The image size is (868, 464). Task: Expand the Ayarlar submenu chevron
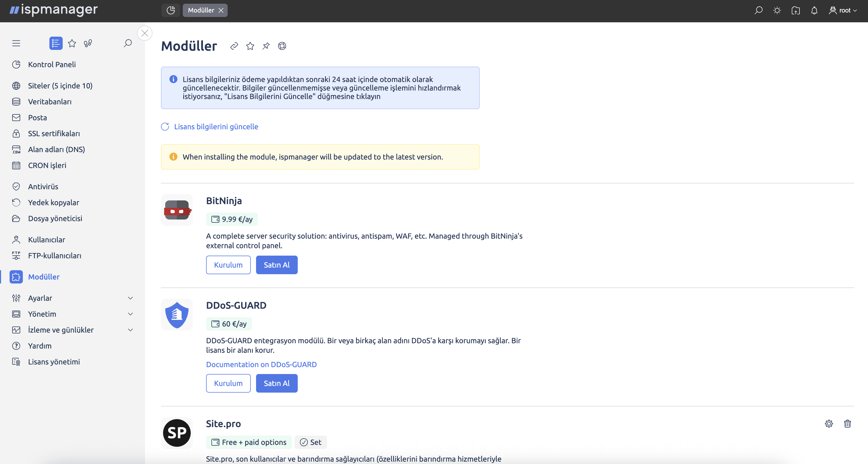(130, 298)
